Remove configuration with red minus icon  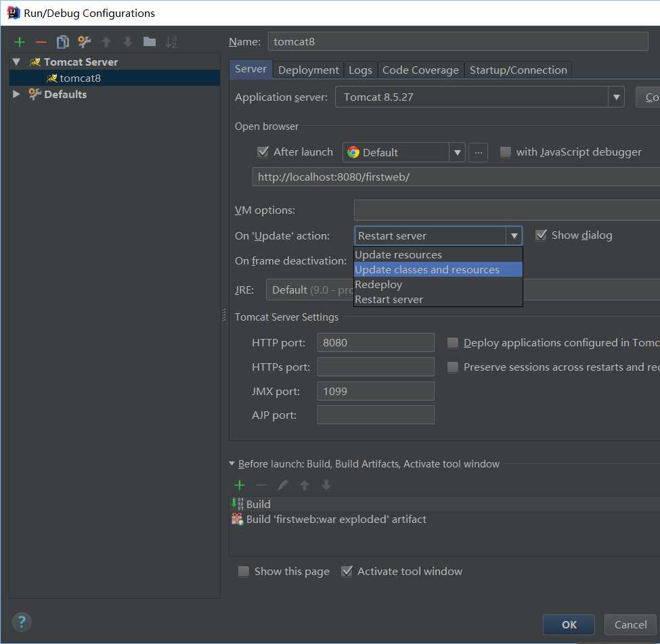pyautogui.click(x=41, y=42)
